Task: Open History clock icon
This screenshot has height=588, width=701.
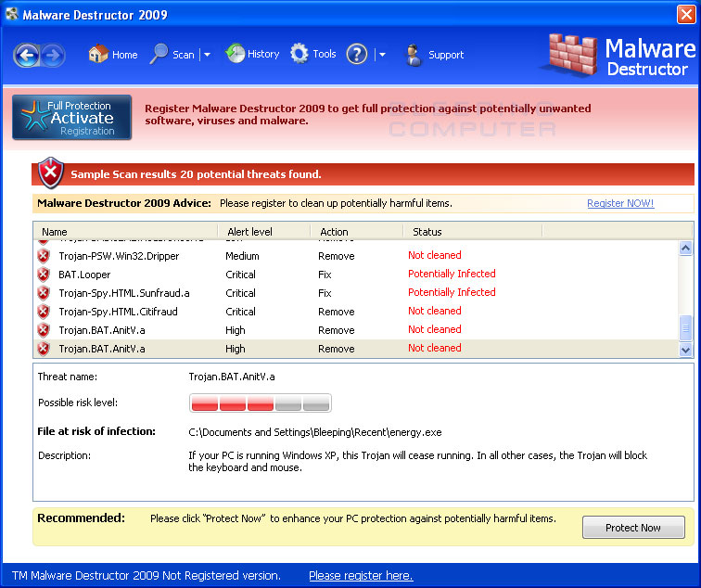Action: (x=236, y=54)
